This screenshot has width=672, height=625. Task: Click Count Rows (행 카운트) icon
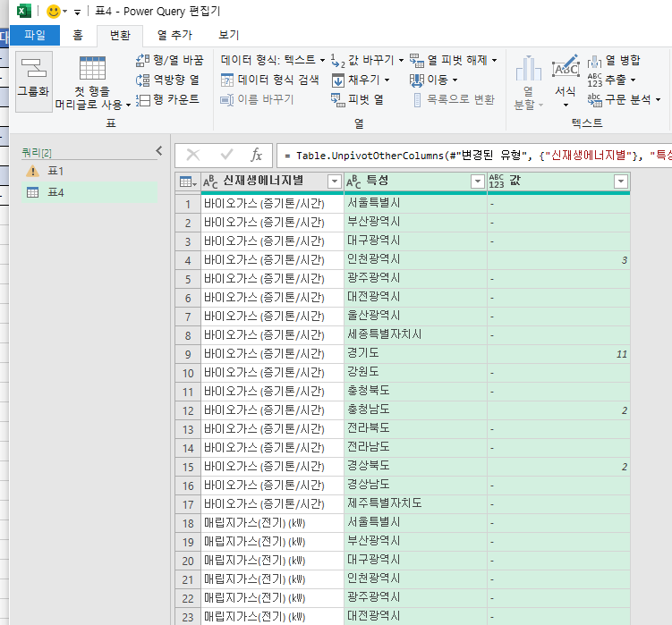click(x=142, y=100)
